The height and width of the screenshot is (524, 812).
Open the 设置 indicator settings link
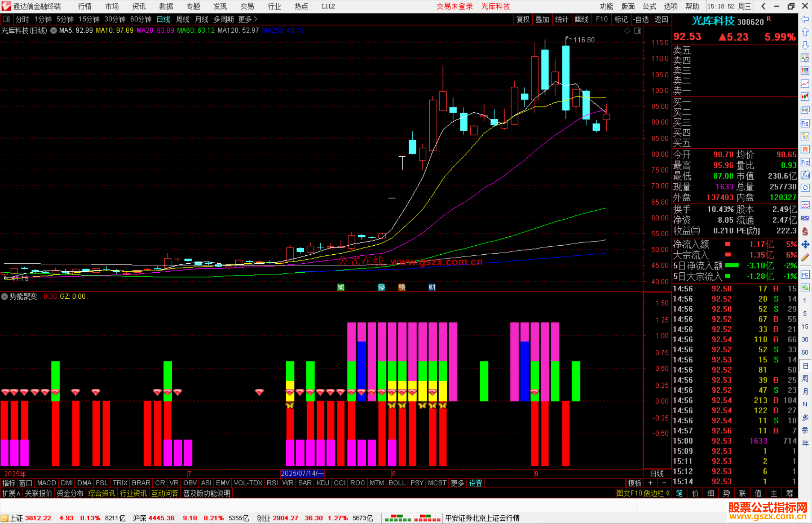tap(476, 483)
